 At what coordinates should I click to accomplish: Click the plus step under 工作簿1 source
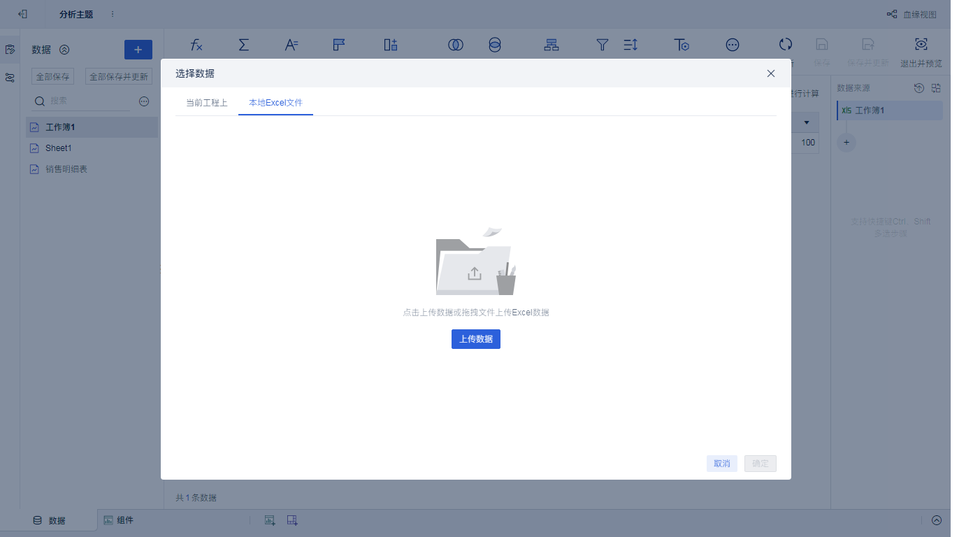click(846, 142)
